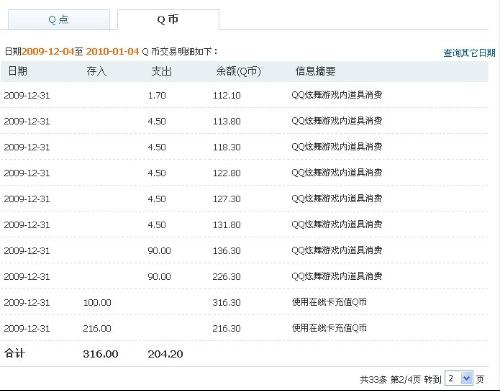Select the 113.80 balance cell

(x=227, y=121)
